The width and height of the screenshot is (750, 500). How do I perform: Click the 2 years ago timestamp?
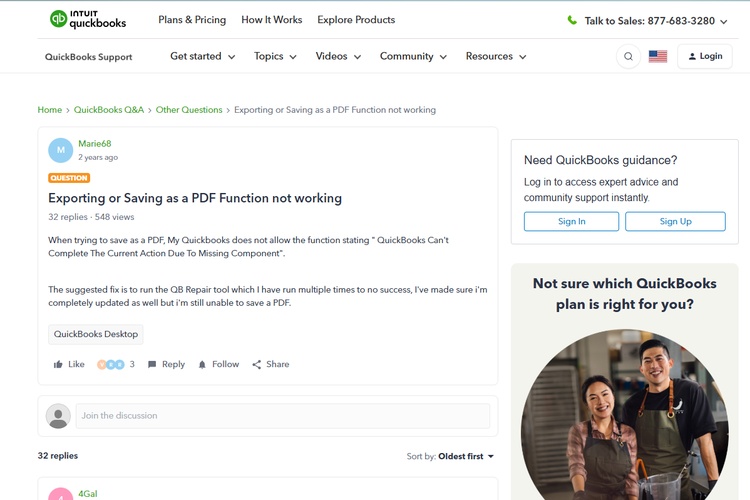(98, 157)
